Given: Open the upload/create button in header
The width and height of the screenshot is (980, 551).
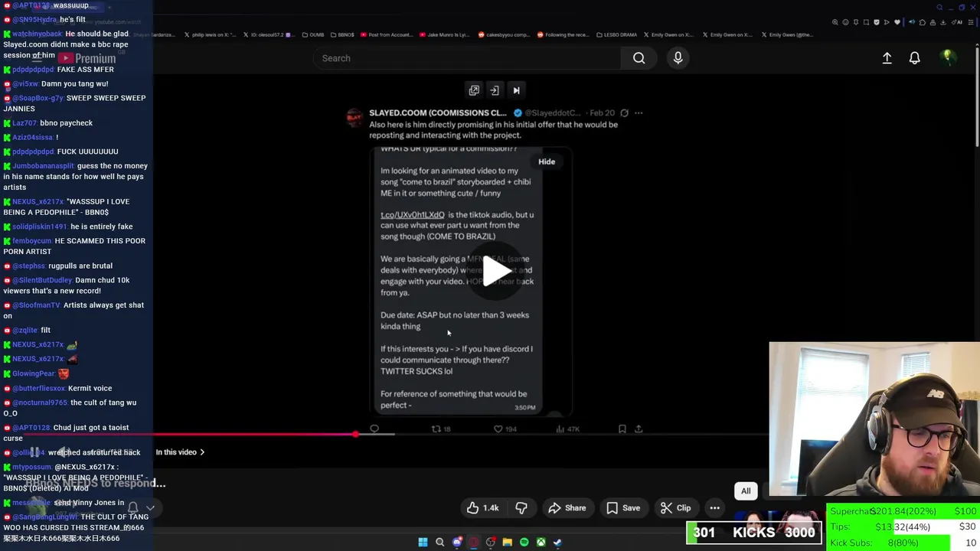Looking at the screenshot, I should click(x=887, y=58).
